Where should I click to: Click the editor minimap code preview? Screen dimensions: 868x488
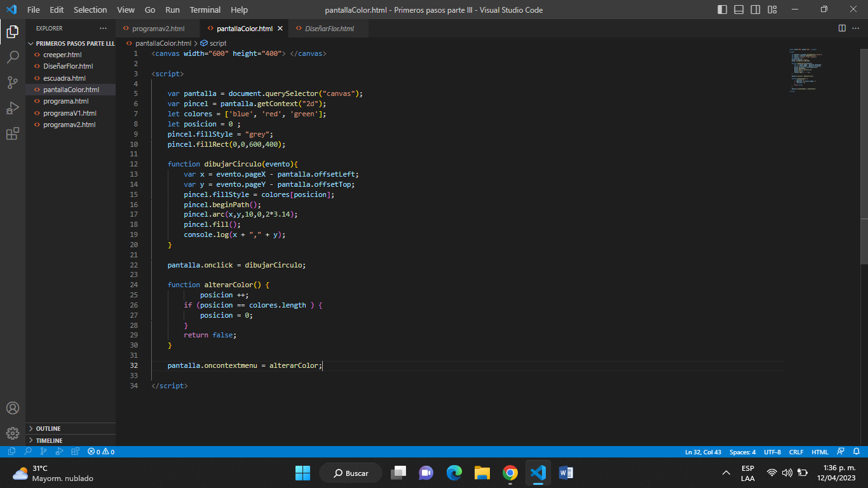(x=806, y=70)
